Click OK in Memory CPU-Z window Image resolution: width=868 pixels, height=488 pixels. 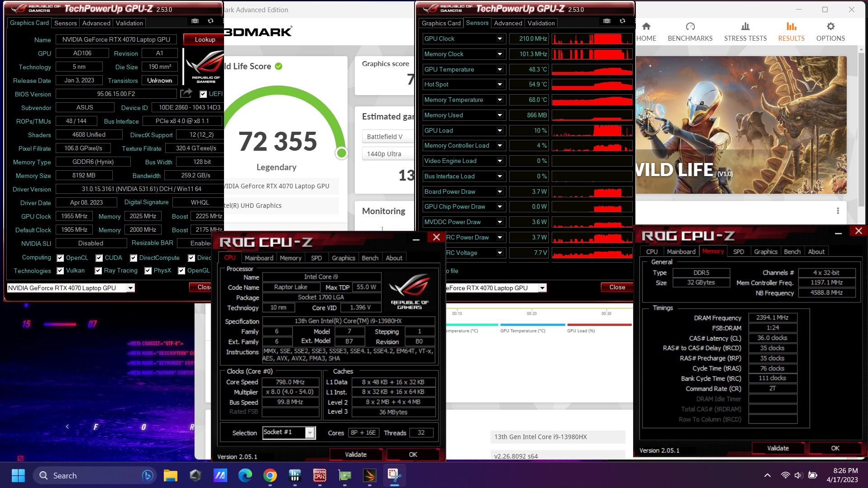click(x=835, y=448)
